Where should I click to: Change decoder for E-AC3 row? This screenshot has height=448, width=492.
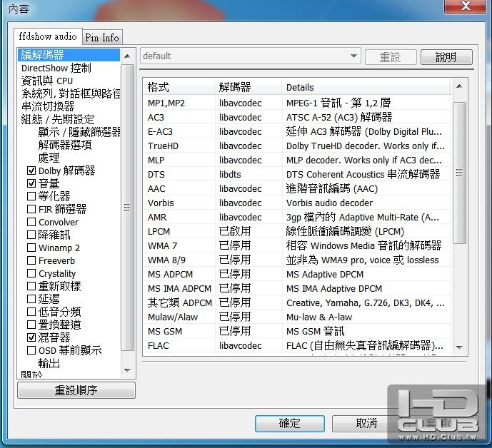pyautogui.click(x=248, y=132)
